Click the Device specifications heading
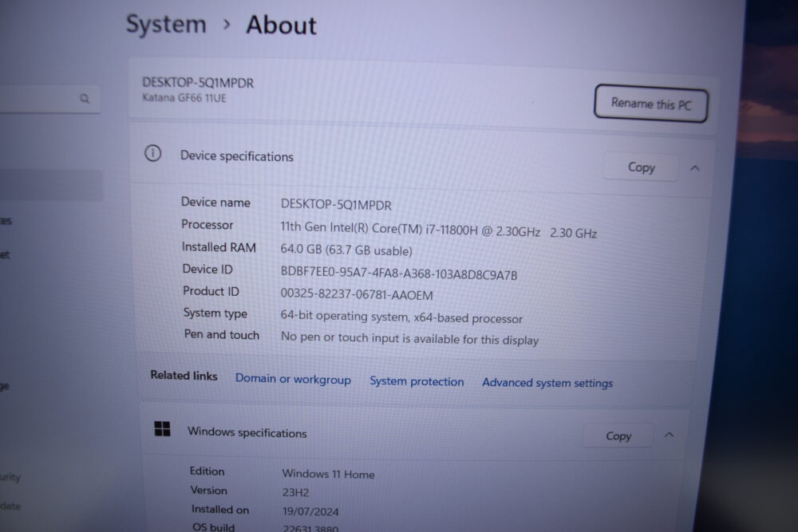 237,156
